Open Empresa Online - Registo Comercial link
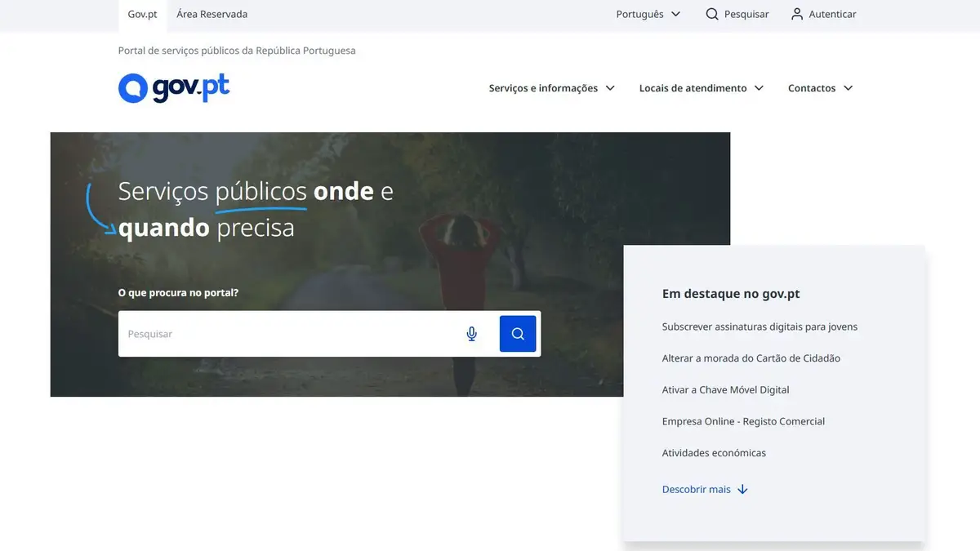 click(743, 421)
